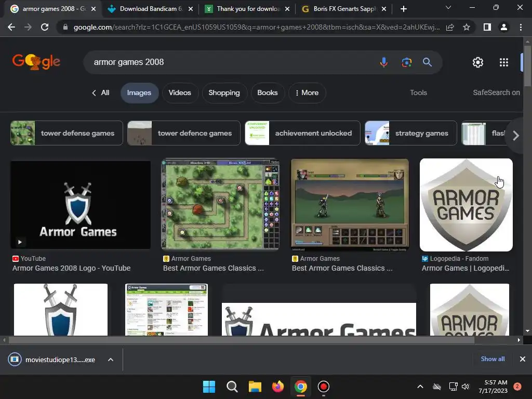Select the strategy games chip

(410, 133)
